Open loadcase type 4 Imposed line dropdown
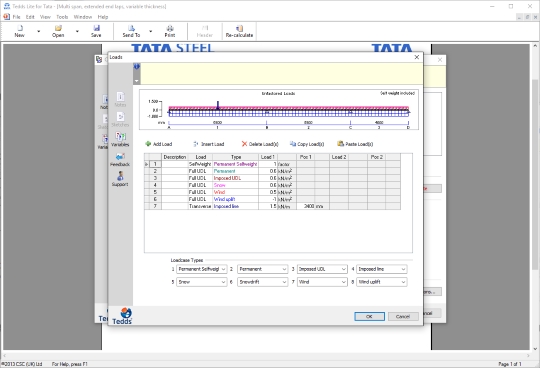The width and height of the screenshot is (540, 368). pos(382,269)
